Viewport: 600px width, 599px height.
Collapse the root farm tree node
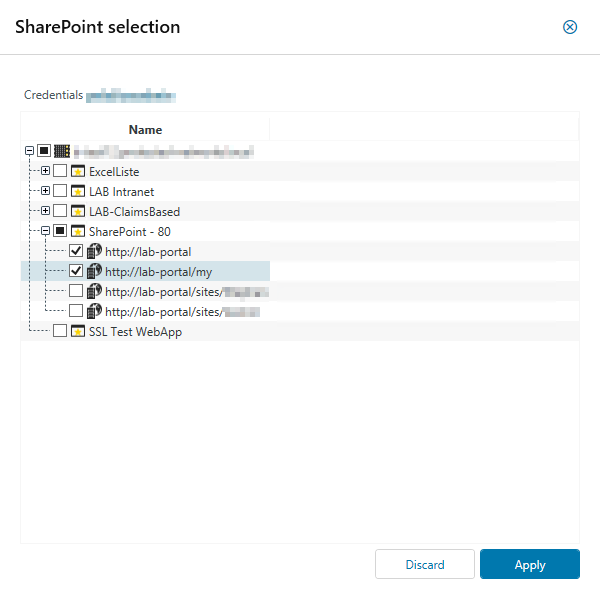tap(29, 151)
